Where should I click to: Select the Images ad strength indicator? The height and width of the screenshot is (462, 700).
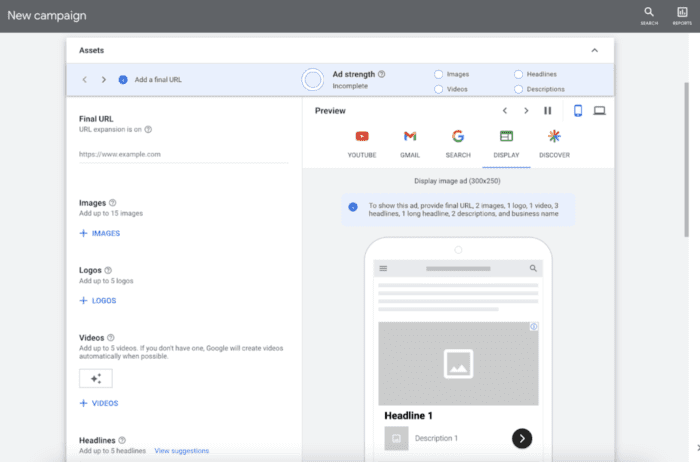click(x=439, y=74)
